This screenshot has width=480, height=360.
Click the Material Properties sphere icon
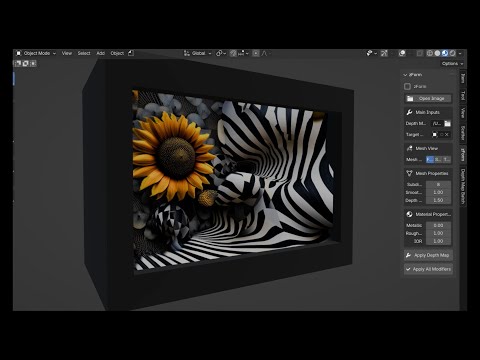point(409,214)
